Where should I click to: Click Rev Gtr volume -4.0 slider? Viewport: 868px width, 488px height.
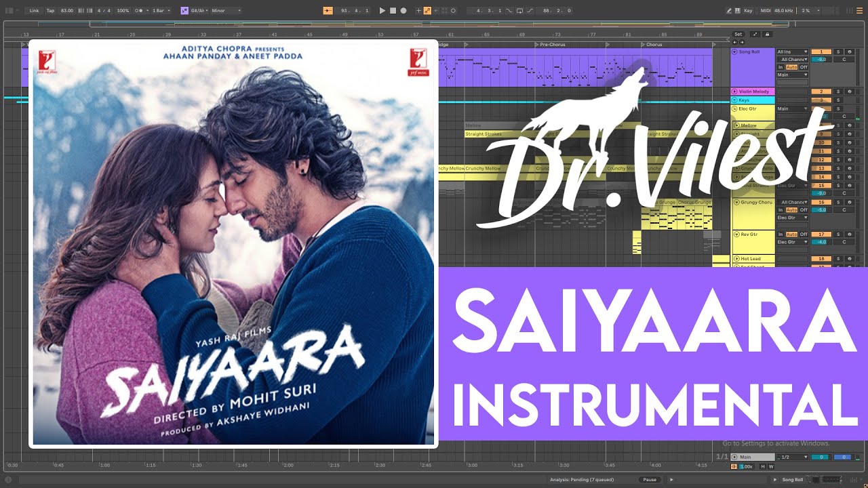tap(821, 242)
